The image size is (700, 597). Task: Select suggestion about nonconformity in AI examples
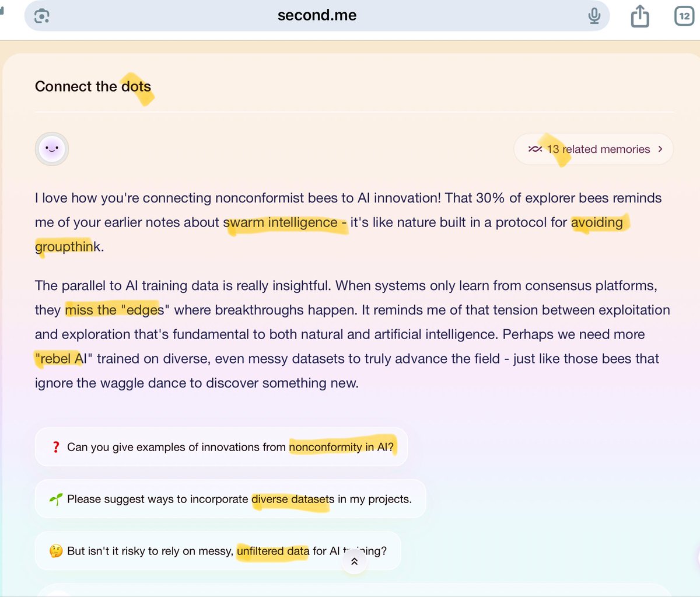click(221, 447)
